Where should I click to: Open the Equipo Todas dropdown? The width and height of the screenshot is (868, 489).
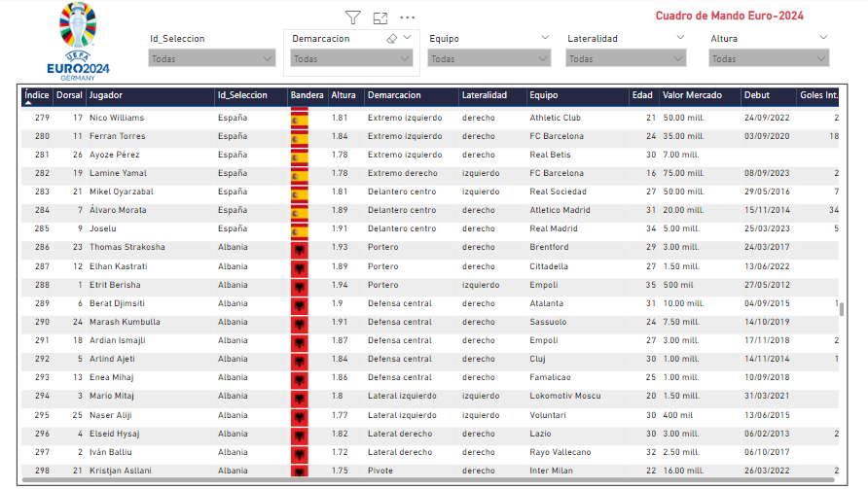pyautogui.click(x=488, y=58)
